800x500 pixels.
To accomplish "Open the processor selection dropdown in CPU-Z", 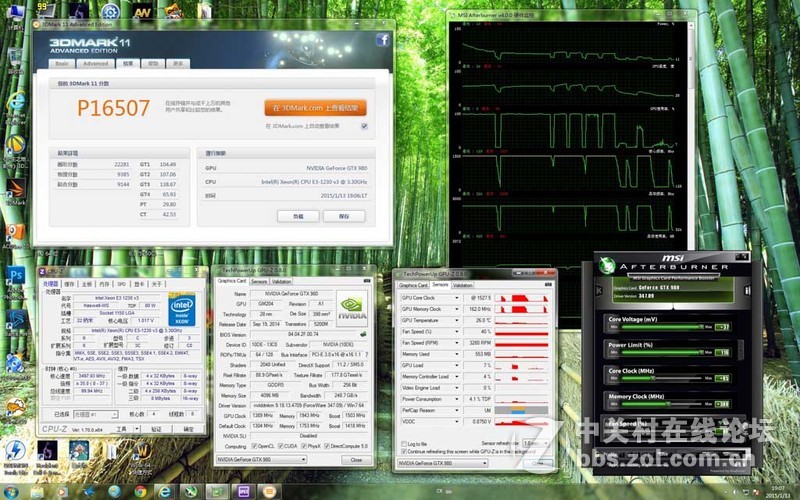I will pyautogui.click(x=95, y=414).
